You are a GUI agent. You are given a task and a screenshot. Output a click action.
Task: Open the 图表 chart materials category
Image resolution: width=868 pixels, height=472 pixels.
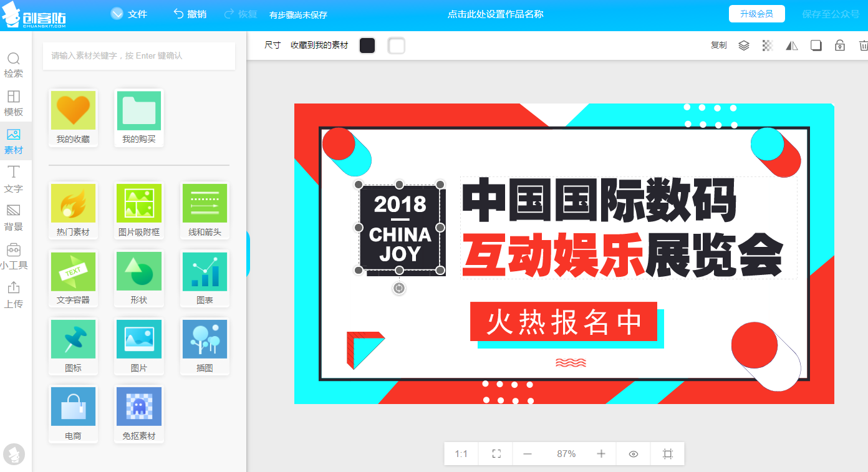[205, 278]
